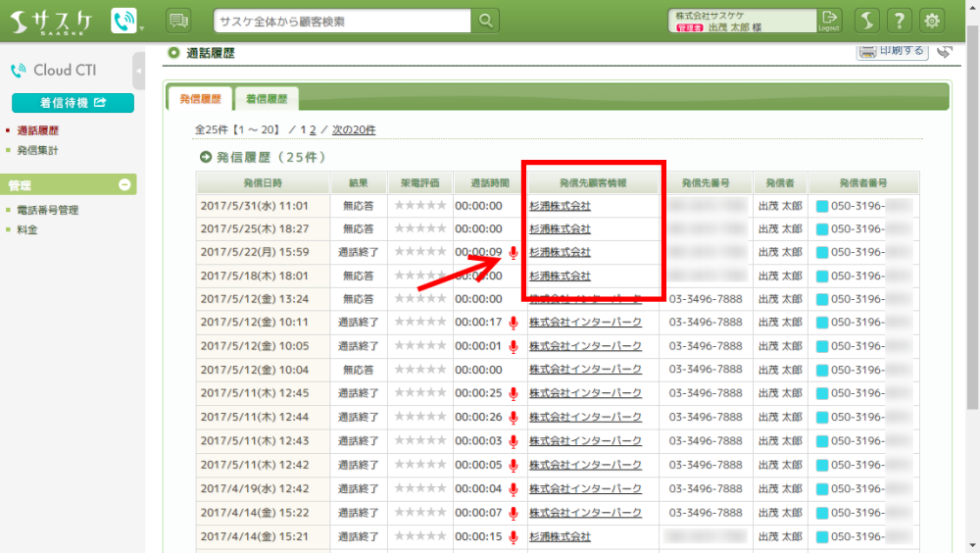Open the settings gear icon

click(x=932, y=21)
